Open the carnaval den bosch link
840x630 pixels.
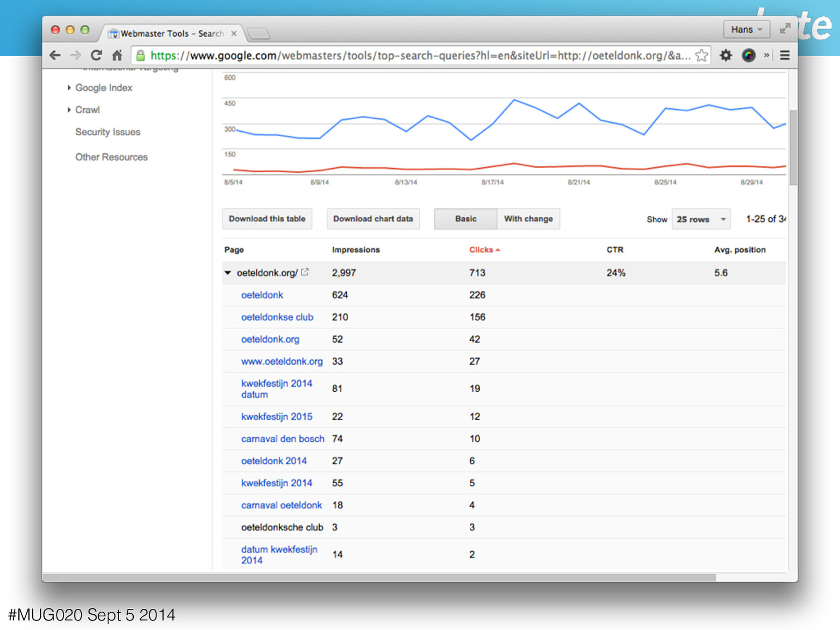[x=282, y=438]
